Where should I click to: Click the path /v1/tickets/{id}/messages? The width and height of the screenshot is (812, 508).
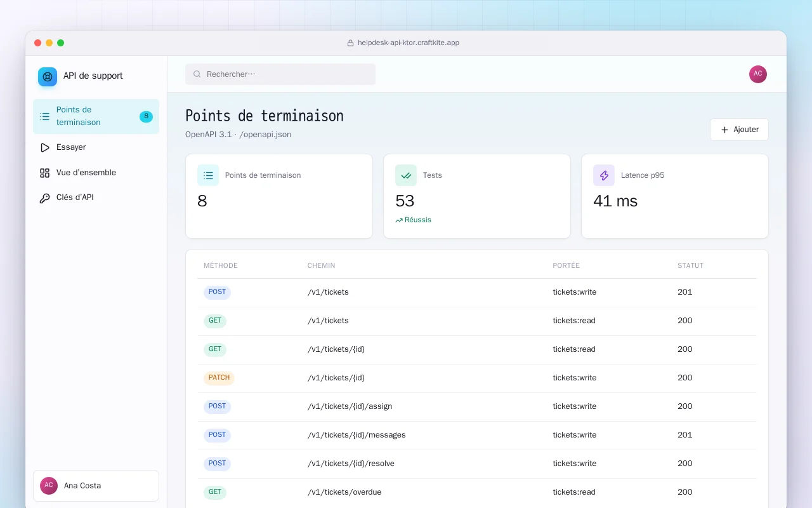[357, 435]
